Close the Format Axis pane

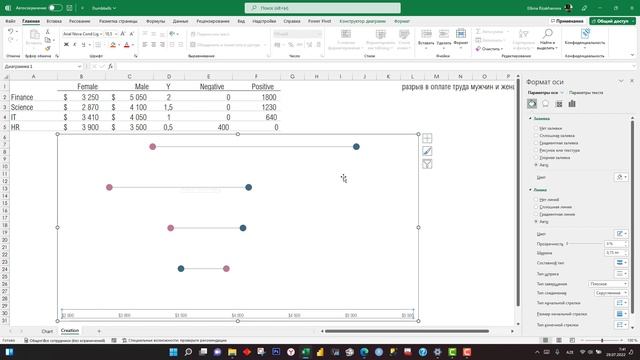[x=632, y=81]
